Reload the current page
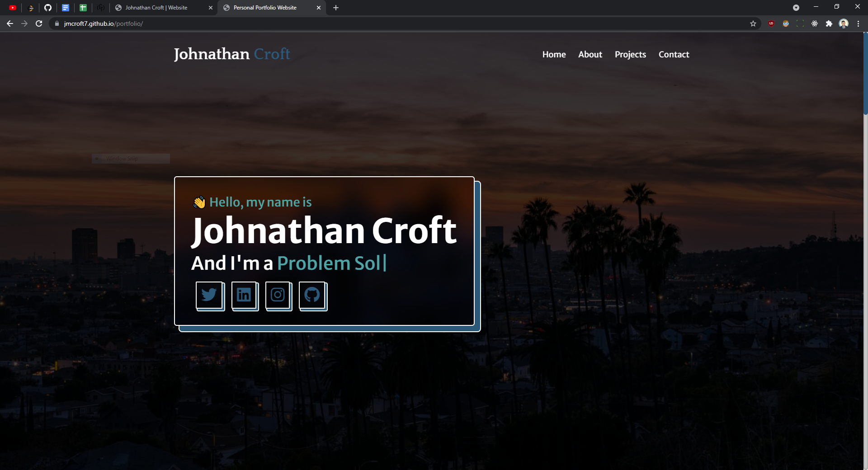The image size is (868, 470). 39,23
